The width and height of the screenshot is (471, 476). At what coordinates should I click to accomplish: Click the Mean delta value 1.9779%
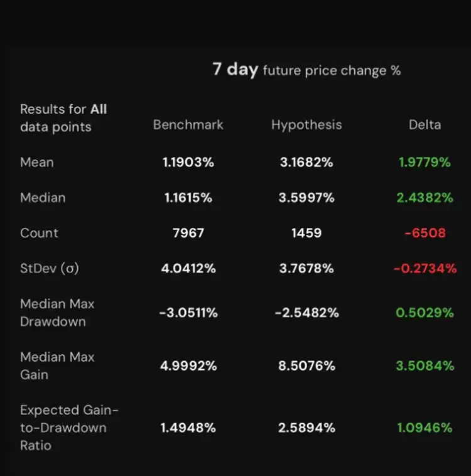[x=425, y=163]
